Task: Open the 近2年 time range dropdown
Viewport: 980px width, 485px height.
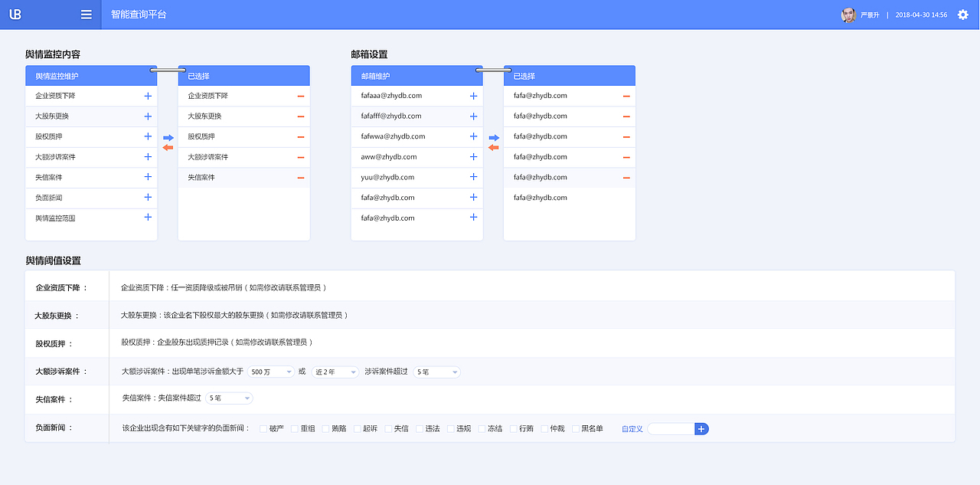Action: (335, 372)
